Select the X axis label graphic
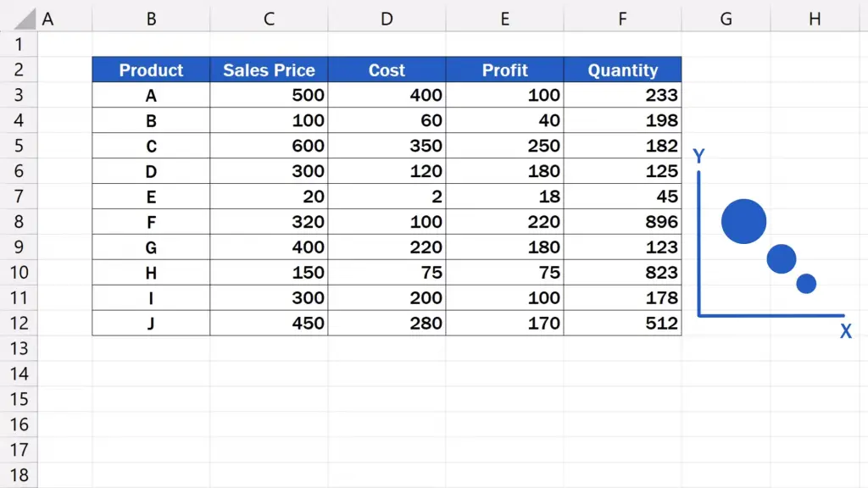868x488 pixels. (845, 331)
